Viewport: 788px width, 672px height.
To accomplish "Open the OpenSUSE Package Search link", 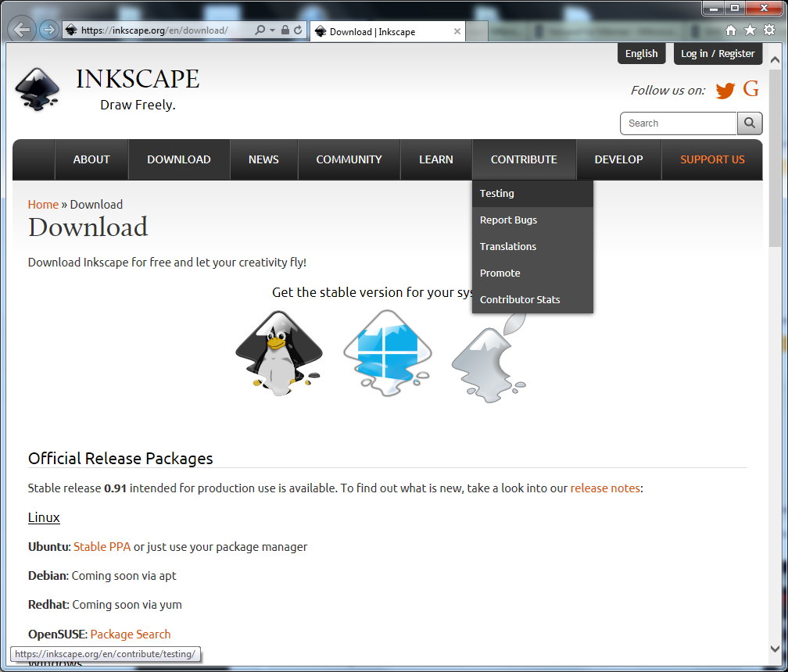I will point(131,634).
